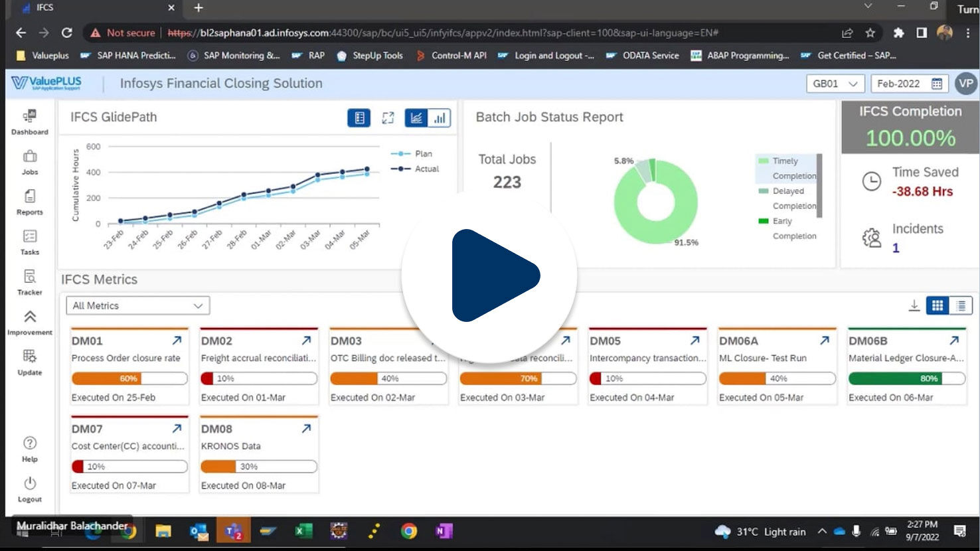Toggle Plan series in chart legend
This screenshot has width=980, height=551.
tap(412, 153)
